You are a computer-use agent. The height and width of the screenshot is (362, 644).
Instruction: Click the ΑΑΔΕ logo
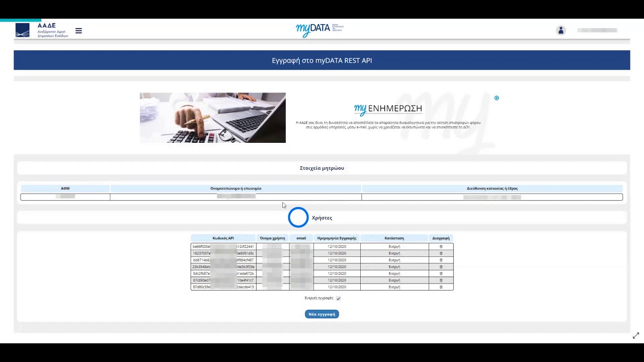pos(42,31)
